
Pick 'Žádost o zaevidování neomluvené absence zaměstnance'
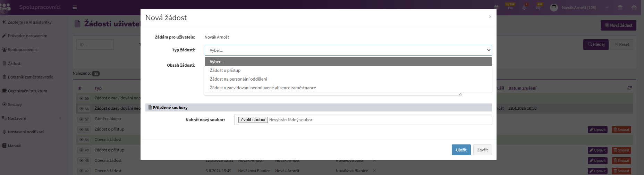tap(348, 88)
